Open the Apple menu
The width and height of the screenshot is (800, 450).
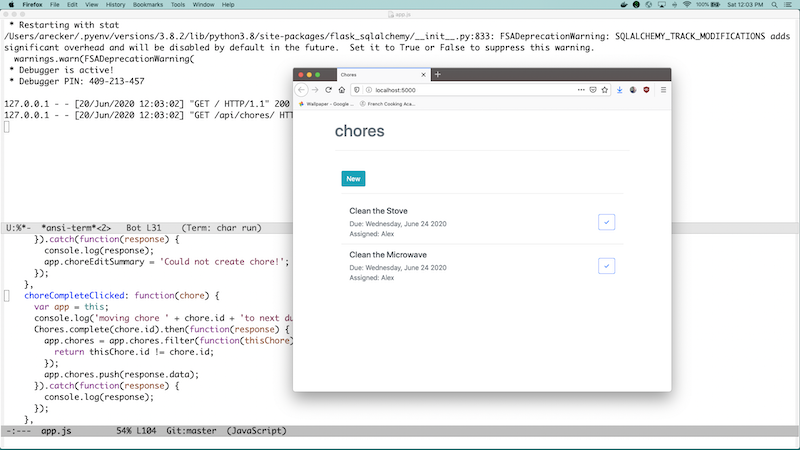tap(11, 5)
